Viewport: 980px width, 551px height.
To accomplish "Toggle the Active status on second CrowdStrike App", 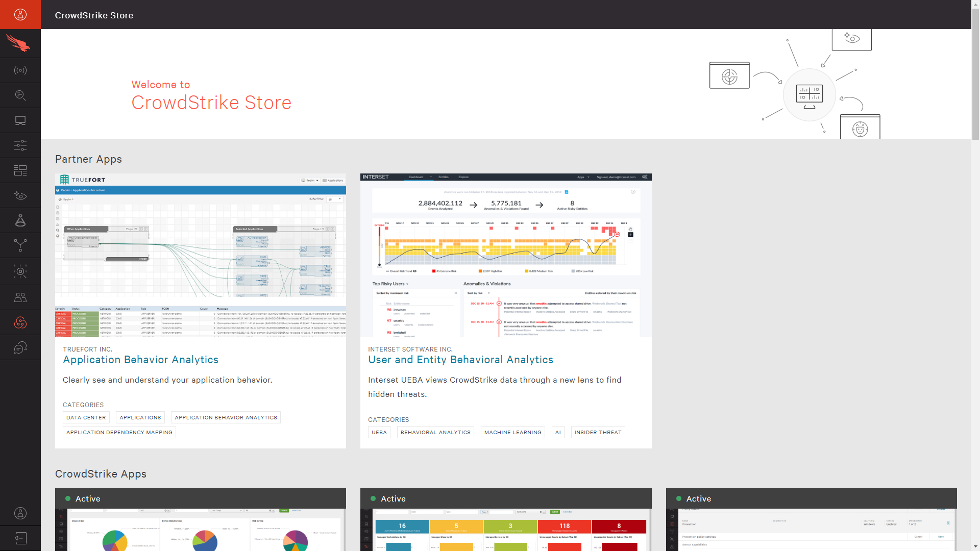I will [375, 498].
